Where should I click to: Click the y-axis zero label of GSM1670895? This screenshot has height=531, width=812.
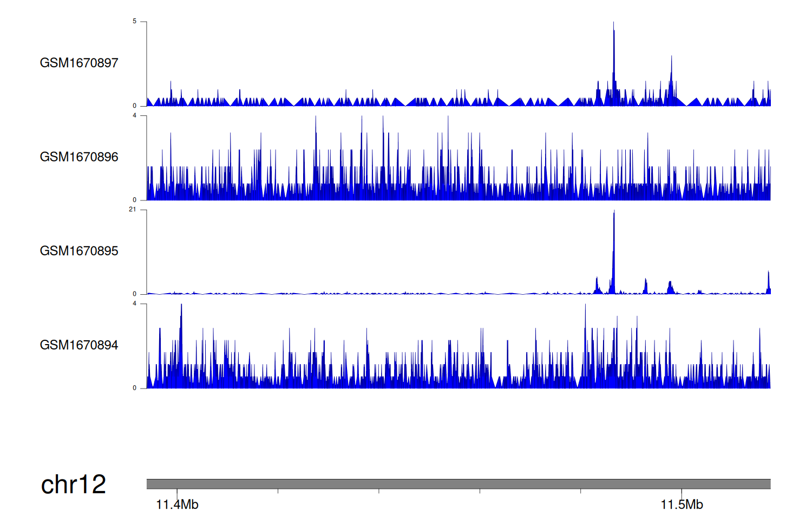[134, 294]
